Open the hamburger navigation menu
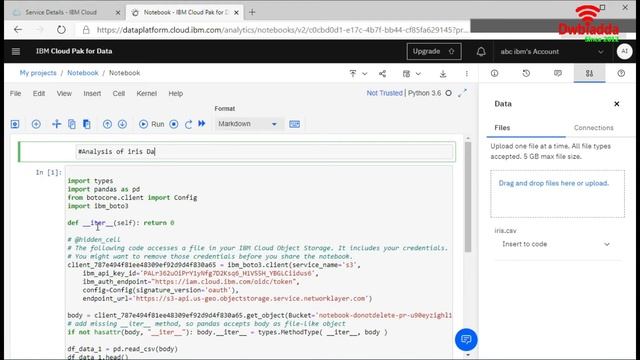 16,51
